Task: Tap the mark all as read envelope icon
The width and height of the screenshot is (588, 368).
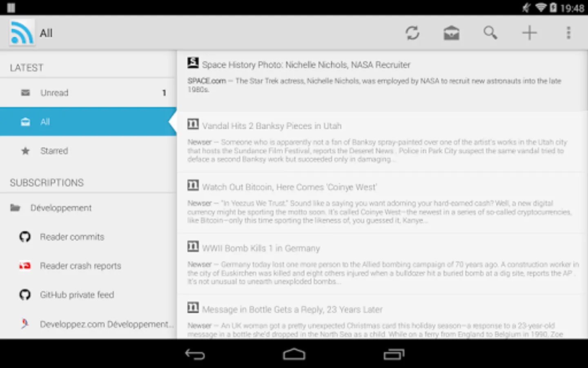Action: pyautogui.click(x=451, y=33)
